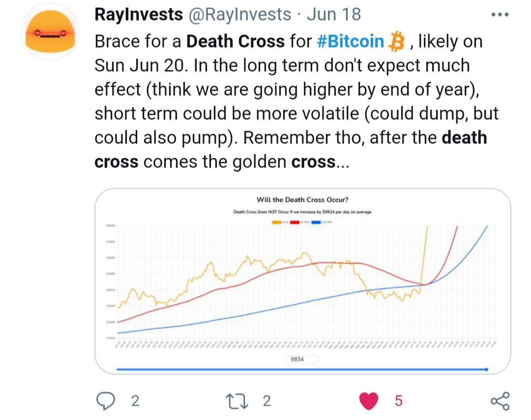The image size is (531, 420).
Task: Open RayInvests display name
Action: (x=139, y=14)
